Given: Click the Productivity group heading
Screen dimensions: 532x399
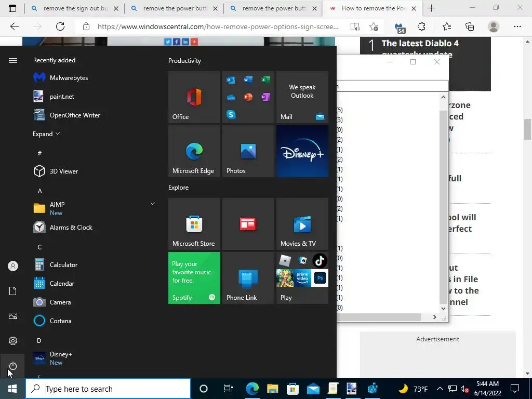Looking at the screenshot, I should [184, 61].
